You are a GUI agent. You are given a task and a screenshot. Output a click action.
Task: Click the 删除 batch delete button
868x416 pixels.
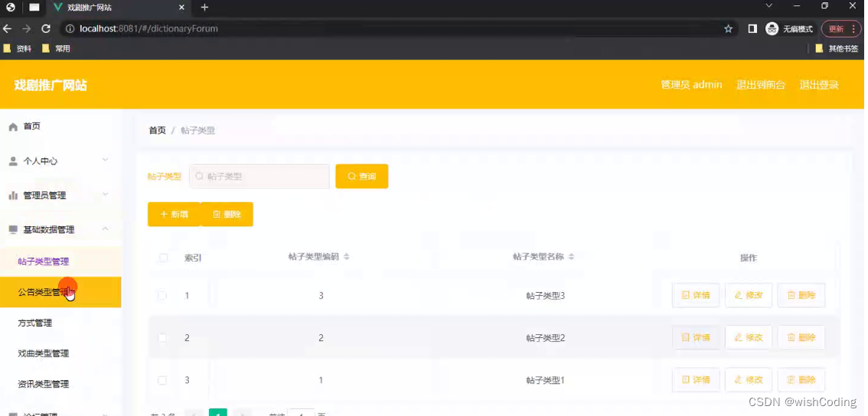coord(227,214)
